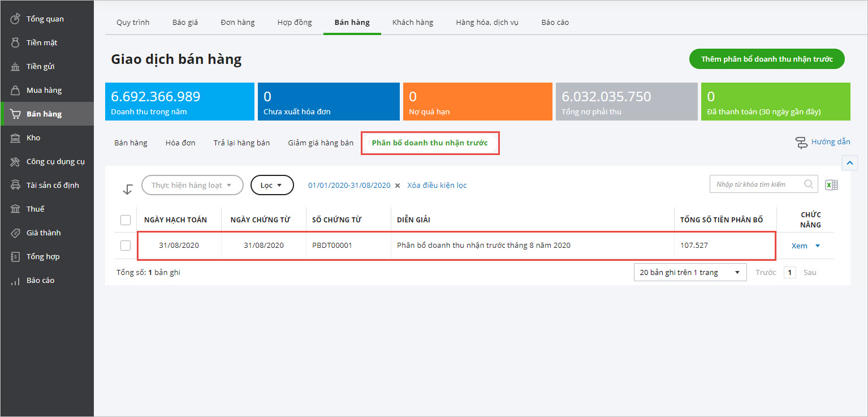Click the Excel export icon

click(x=831, y=185)
